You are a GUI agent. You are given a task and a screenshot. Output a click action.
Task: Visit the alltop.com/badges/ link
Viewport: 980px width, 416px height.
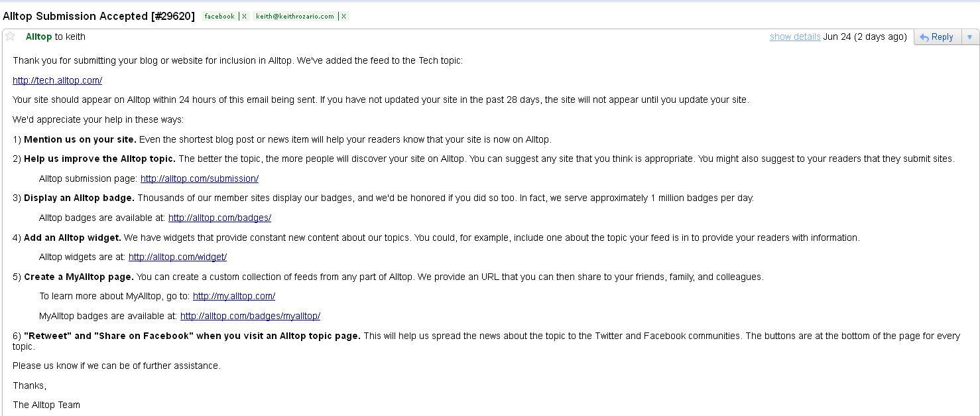tap(219, 218)
